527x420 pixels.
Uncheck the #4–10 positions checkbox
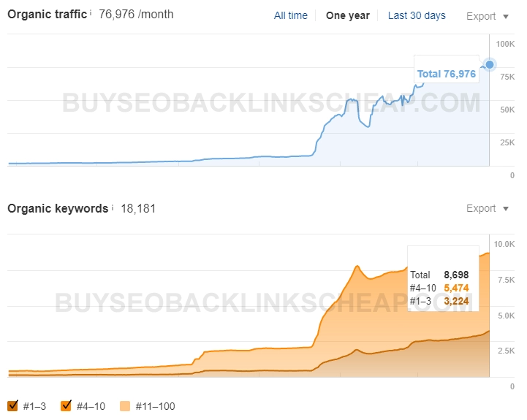[x=66, y=406]
